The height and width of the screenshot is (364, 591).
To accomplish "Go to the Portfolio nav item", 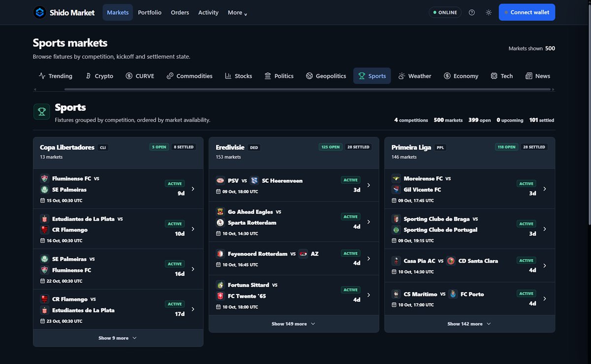I will coord(150,12).
